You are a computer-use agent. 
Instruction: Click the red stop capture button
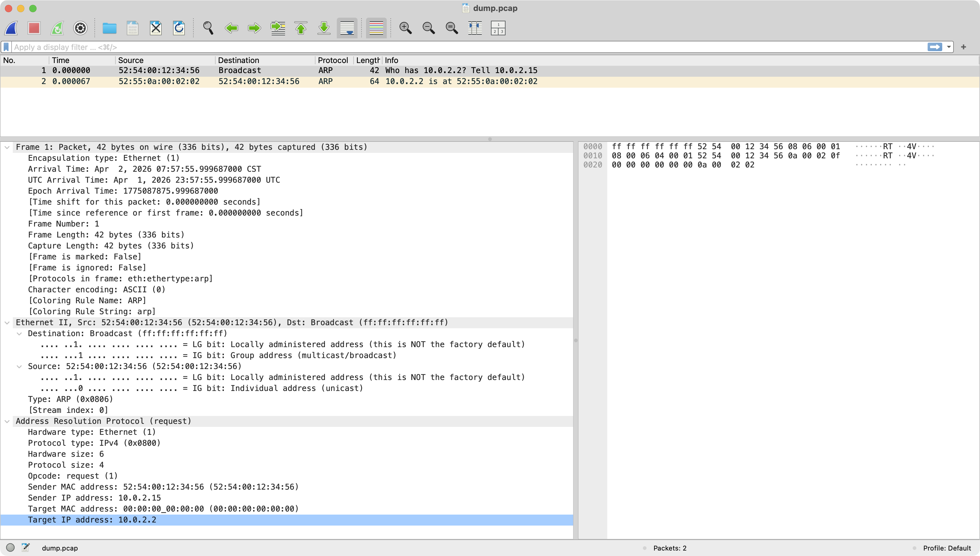[x=34, y=28]
